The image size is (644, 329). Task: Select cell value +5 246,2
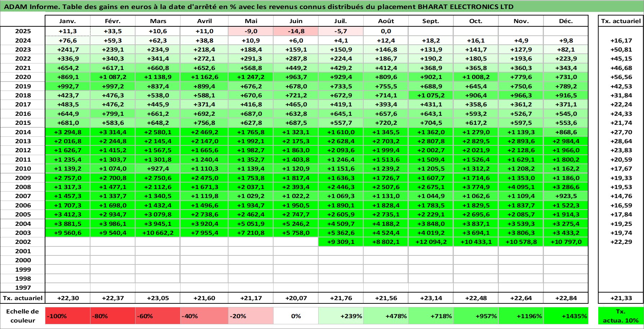tap(296, 224)
